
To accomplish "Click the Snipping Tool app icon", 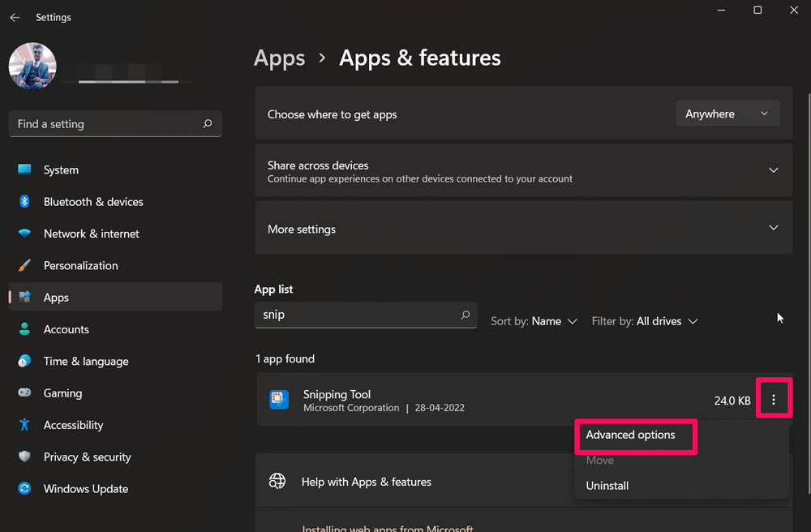I will point(279,400).
